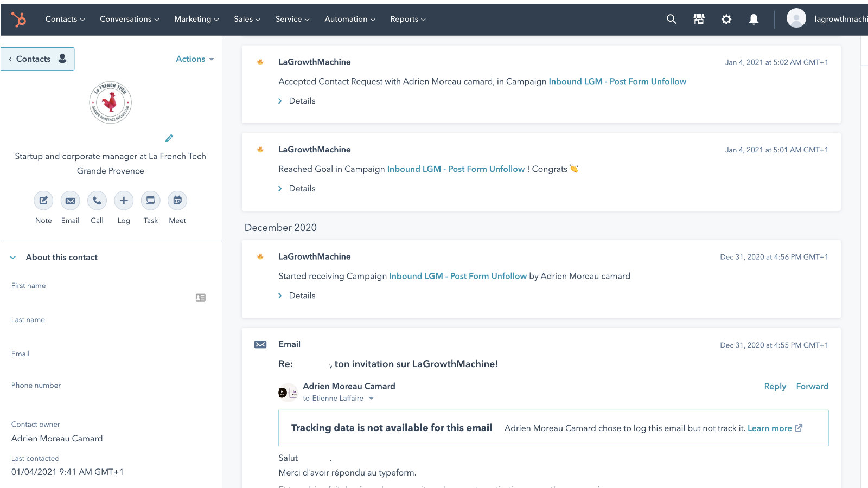
Task: Open the Log activity icon
Action: tap(124, 200)
